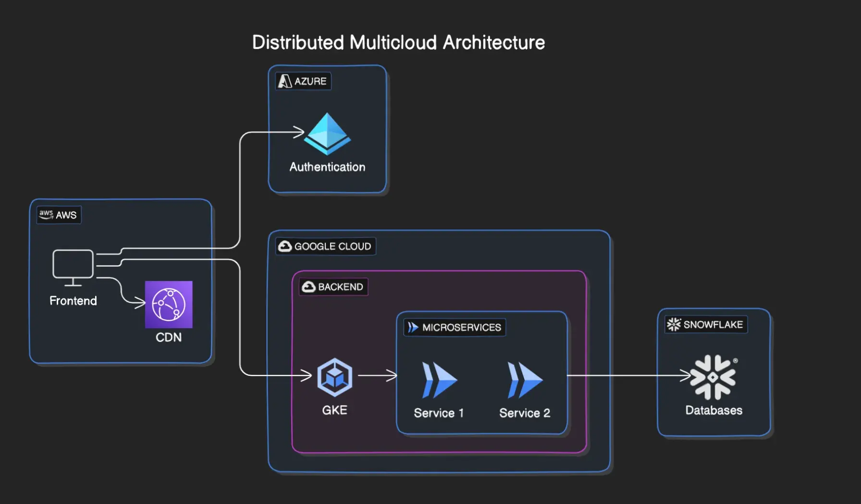Screen dimensions: 861x504
Task: Click the SNOWFLAKE label text
Action: [713, 324]
